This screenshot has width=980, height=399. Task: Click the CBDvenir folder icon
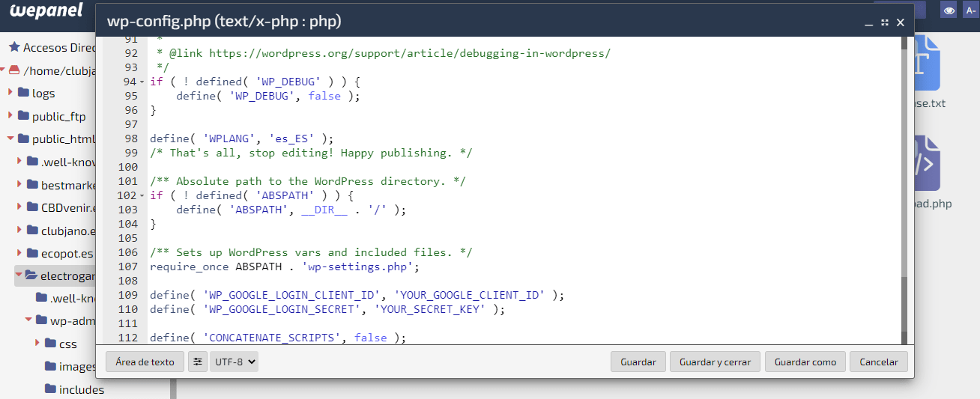click(32, 207)
